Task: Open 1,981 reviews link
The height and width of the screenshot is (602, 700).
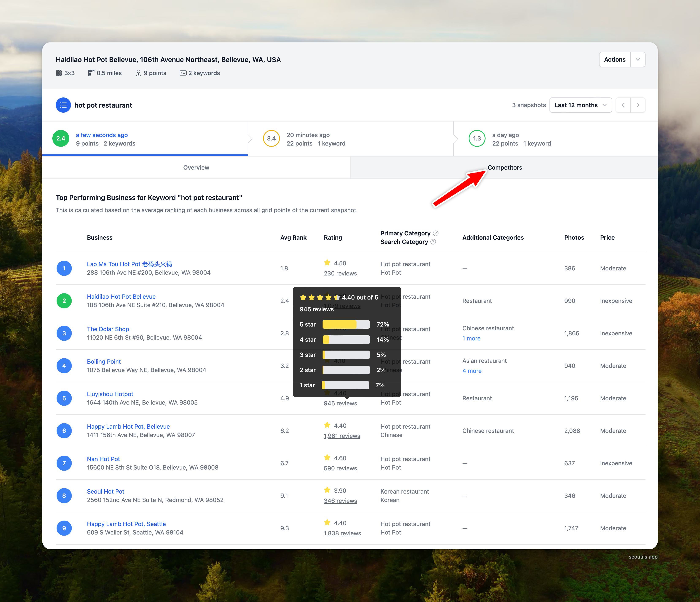Action: tap(342, 436)
